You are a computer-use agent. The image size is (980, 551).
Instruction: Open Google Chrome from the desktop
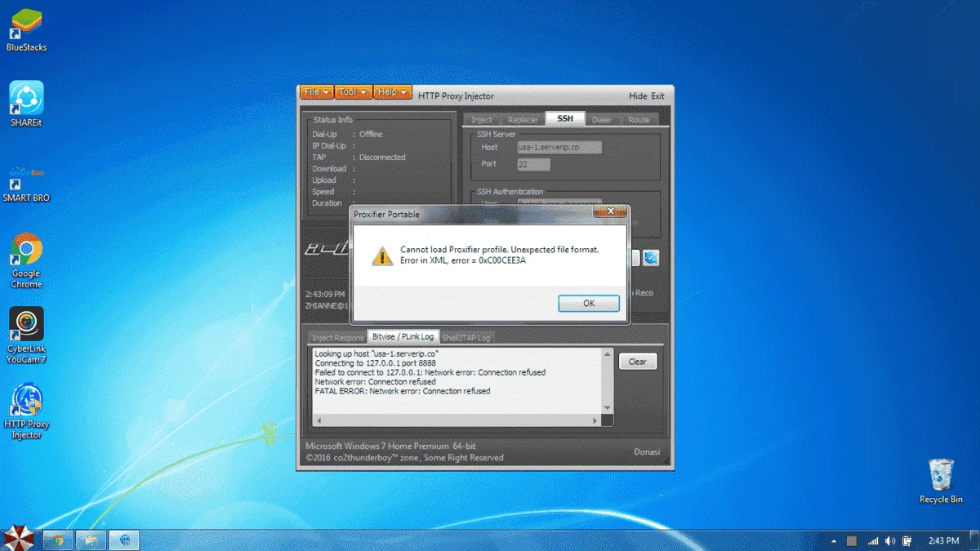click(x=26, y=260)
